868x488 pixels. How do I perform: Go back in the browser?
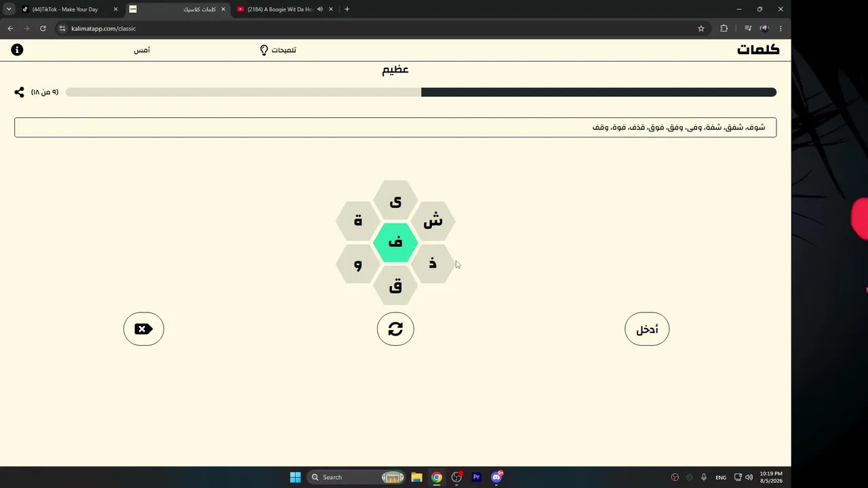click(x=10, y=28)
